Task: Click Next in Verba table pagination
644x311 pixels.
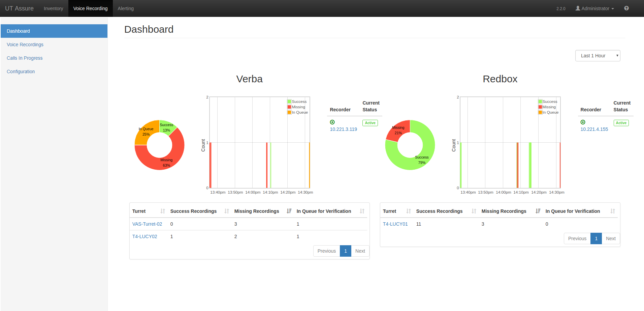Action: tap(360, 251)
